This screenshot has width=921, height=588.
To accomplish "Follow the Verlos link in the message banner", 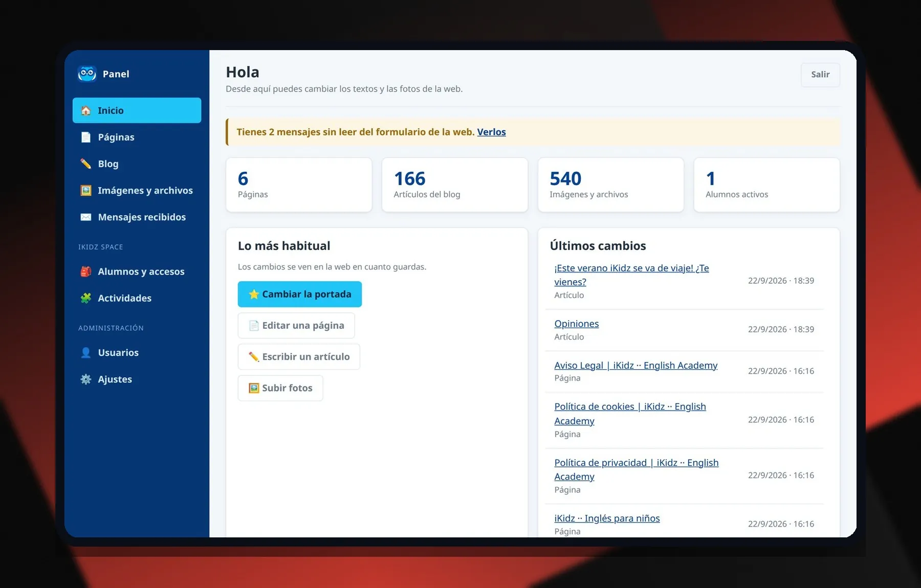I will (x=491, y=132).
